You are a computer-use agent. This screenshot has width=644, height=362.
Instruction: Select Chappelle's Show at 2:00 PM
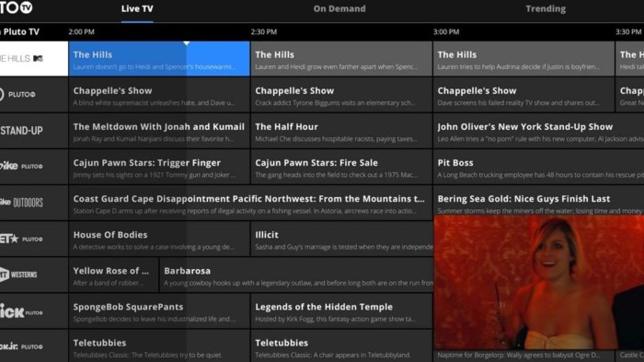coord(159,95)
